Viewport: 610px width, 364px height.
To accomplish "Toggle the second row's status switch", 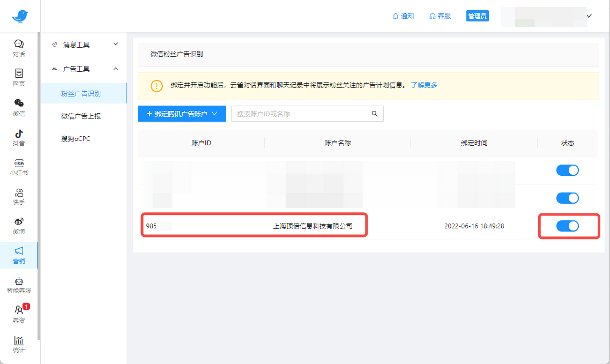I will point(567,198).
